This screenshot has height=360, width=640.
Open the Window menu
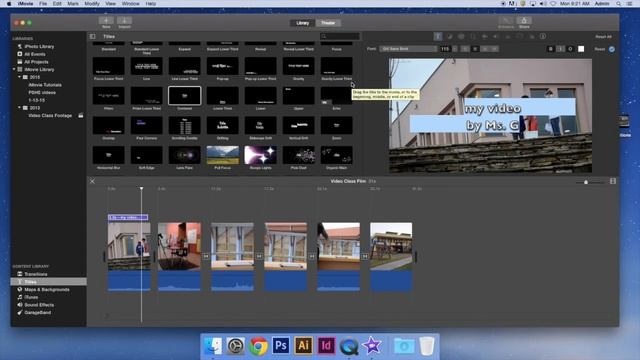(131, 3)
